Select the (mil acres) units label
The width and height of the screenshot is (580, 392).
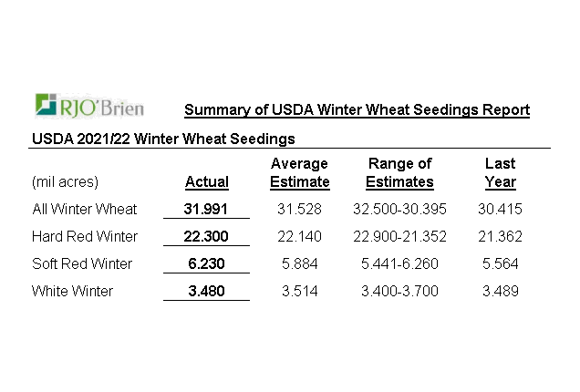[x=66, y=181]
